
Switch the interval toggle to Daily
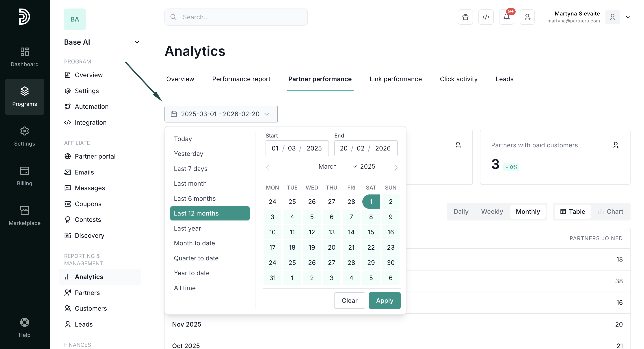(x=461, y=212)
